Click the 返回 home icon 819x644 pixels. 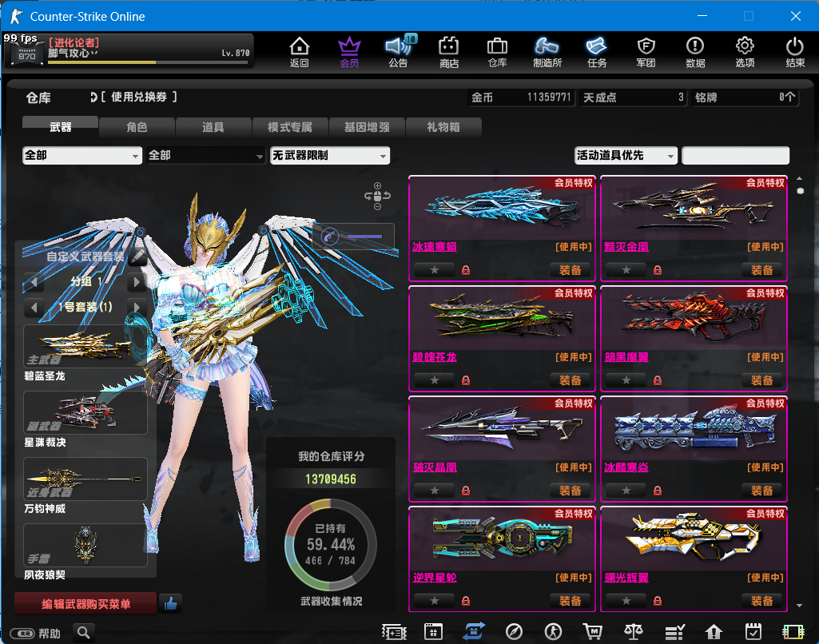coord(300,52)
